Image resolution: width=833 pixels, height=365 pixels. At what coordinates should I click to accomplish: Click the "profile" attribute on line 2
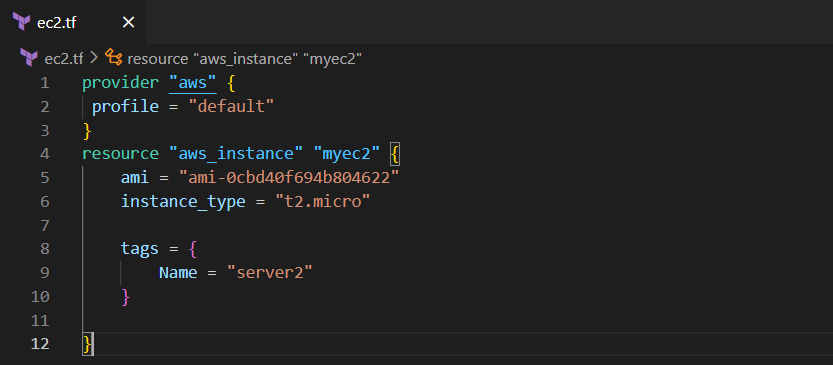coord(125,106)
